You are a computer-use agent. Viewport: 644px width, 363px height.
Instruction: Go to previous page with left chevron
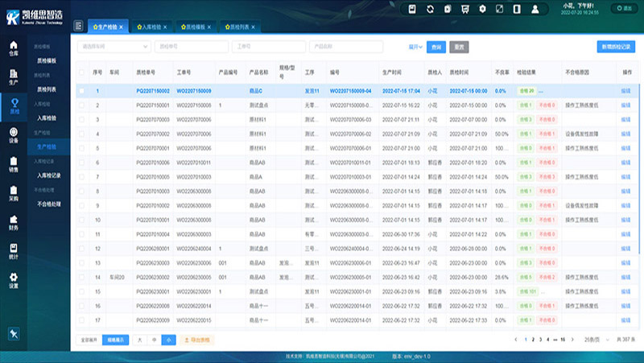tap(516, 340)
